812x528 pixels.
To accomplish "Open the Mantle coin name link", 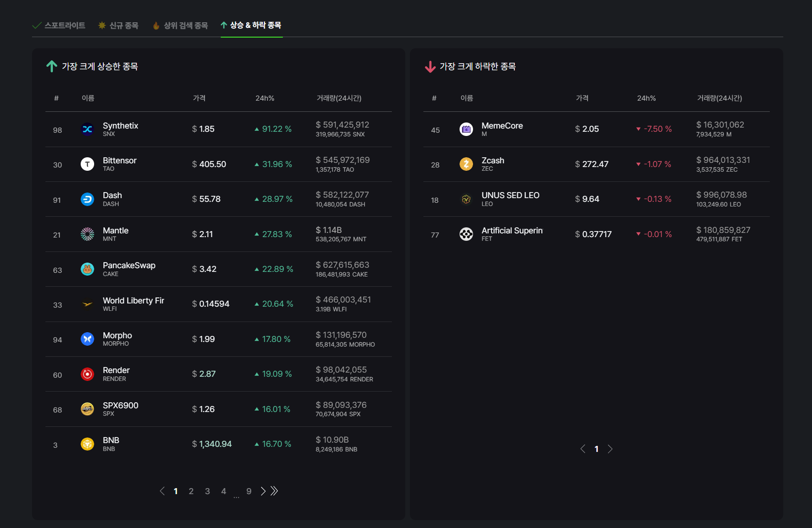I will [115, 231].
